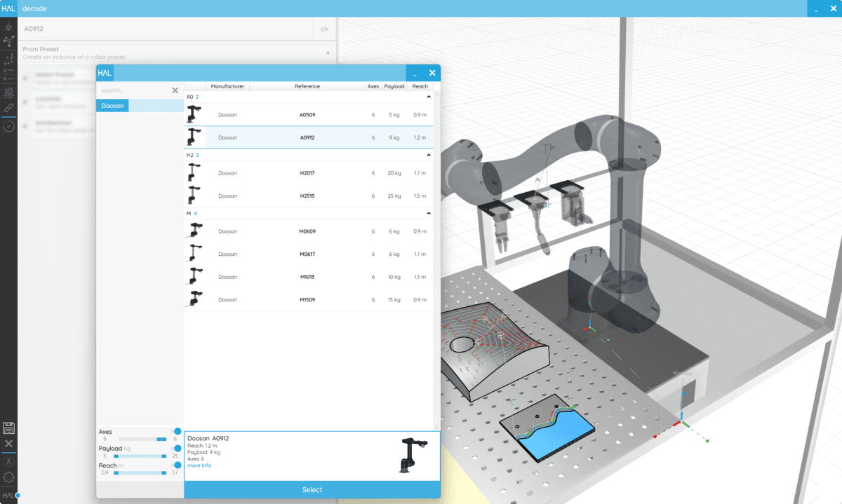Toggle the Axes filter switch
Image resolution: width=842 pixels, height=504 pixels.
pos(178,432)
